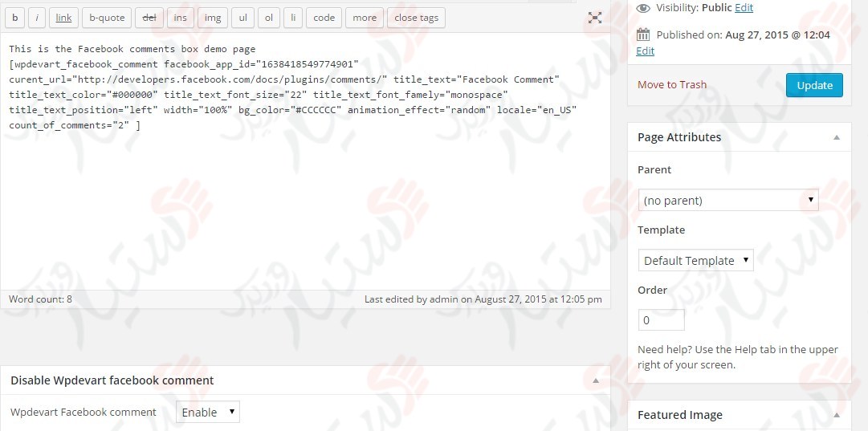The height and width of the screenshot is (431, 868).
Task: Edit the visibility setting link
Action: click(744, 7)
